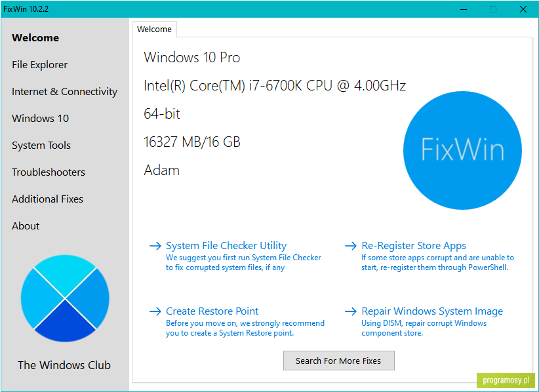The width and height of the screenshot is (539, 392).
Task: Show the Additional Fixes section
Action: point(47,199)
